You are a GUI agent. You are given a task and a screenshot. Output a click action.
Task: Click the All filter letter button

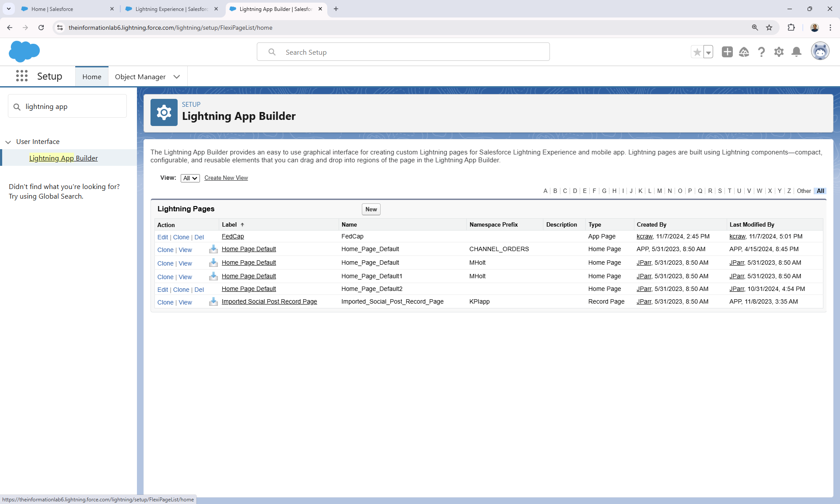tap(820, 191)
